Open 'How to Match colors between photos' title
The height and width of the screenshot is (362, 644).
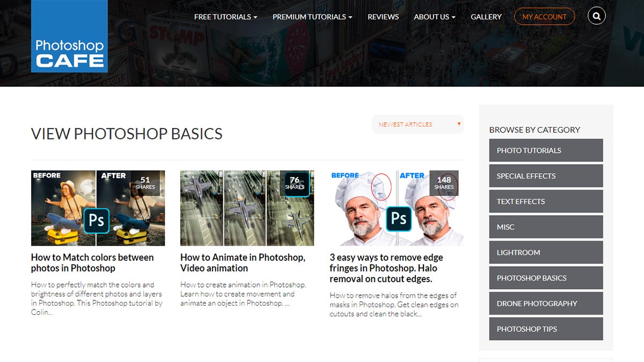pyautogui.click(x=92, y=263)
